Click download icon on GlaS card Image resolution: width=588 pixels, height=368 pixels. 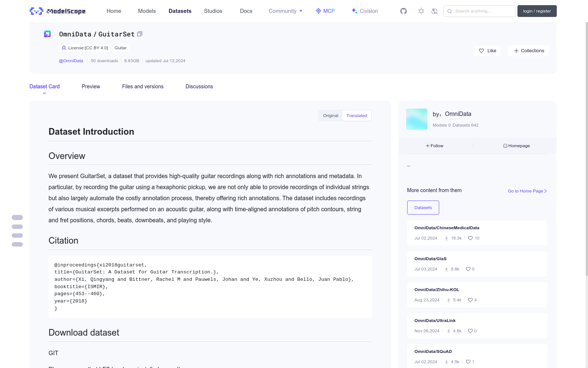tap(447, 269)
